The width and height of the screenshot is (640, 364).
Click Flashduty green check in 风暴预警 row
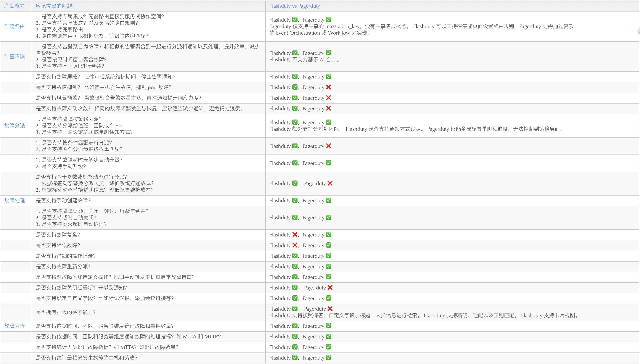[295, 98]
